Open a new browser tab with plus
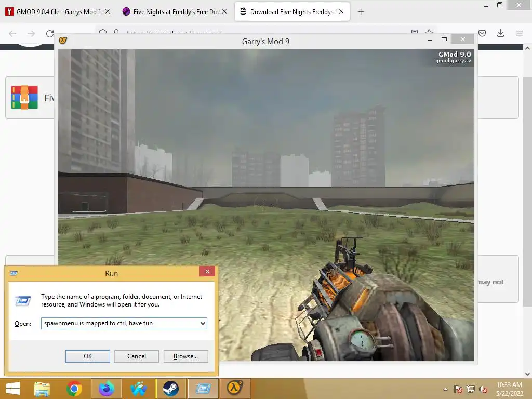 pyautogui.click(x=361, y=12)
